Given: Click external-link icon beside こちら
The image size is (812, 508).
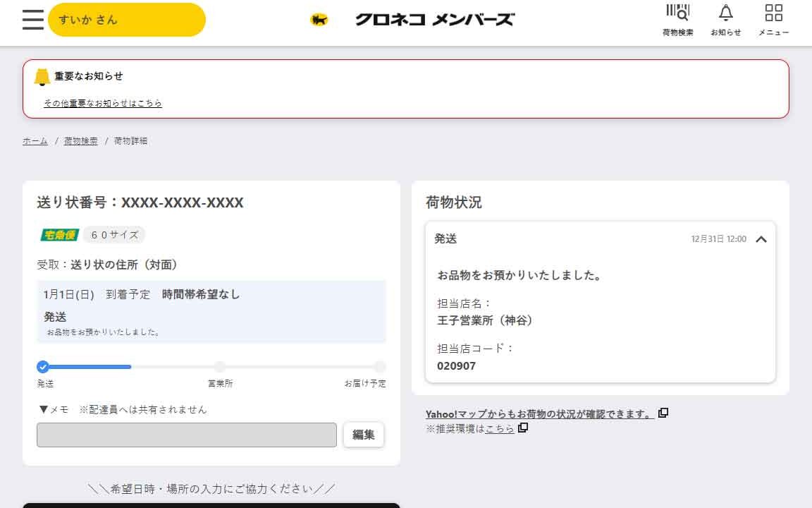Looking at the screenshot, I should (523, 428).
